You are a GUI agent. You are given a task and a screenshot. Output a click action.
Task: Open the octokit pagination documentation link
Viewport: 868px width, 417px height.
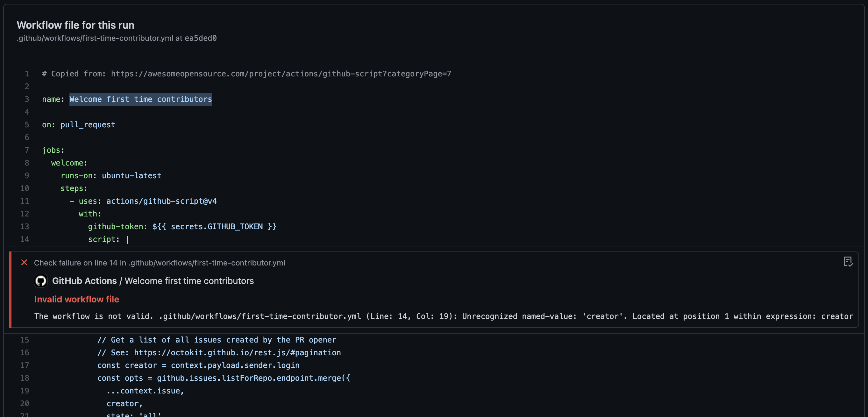tap(237, 352)
